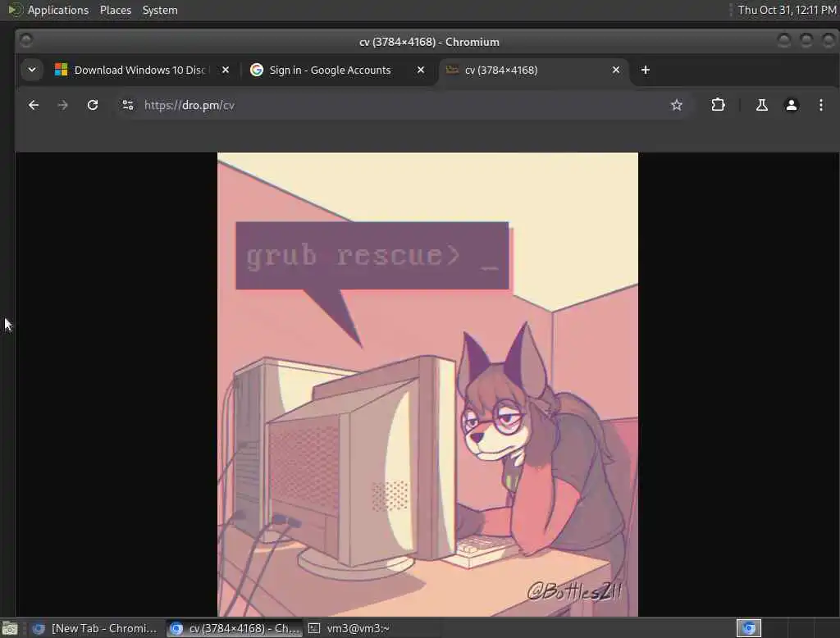The height and width of the screenshot is (638, 840).
Task: Close the cv (3784×4168) tab
Action: tap(616, 71)
